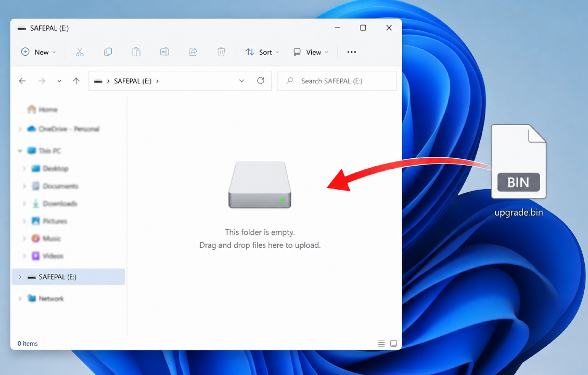This screenshot has height=375, width=588.
Task: Open Videos folder in sidebar
Action: [x=48, y=256]
